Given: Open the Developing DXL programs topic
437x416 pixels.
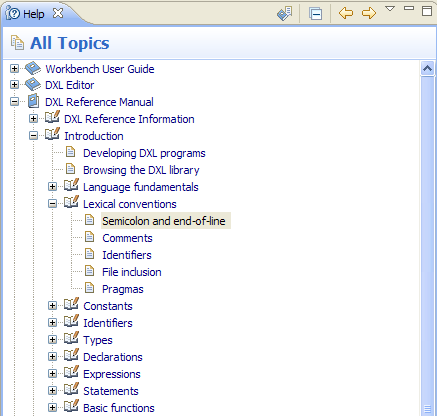Looking at the screenshot, I should click(144, 153).
